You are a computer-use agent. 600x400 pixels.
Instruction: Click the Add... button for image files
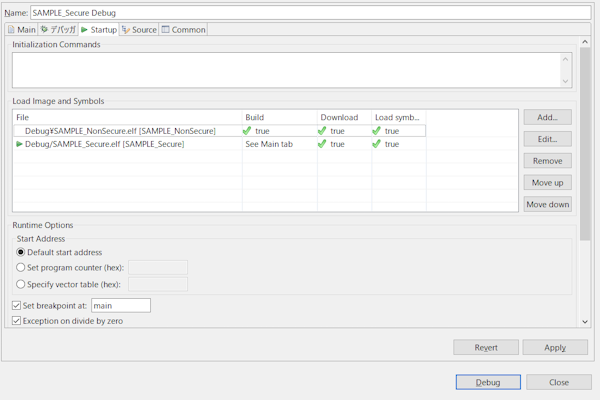click(x=547, y=117)
